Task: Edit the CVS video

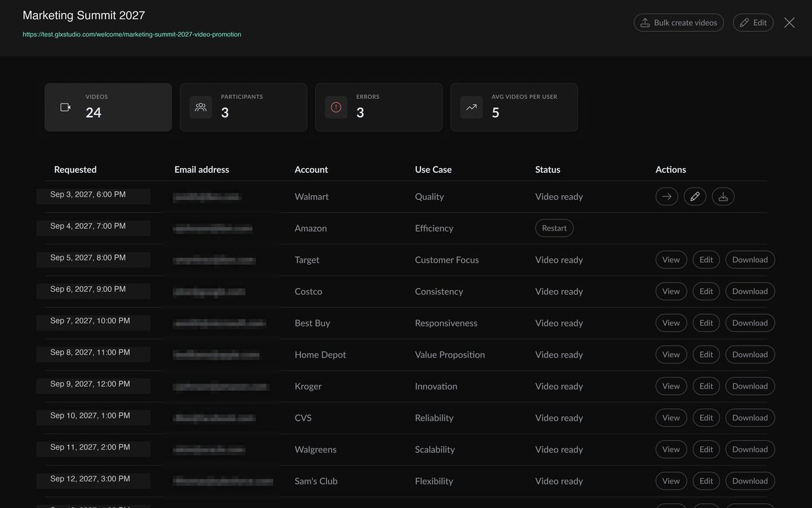Action: (706, 418)
